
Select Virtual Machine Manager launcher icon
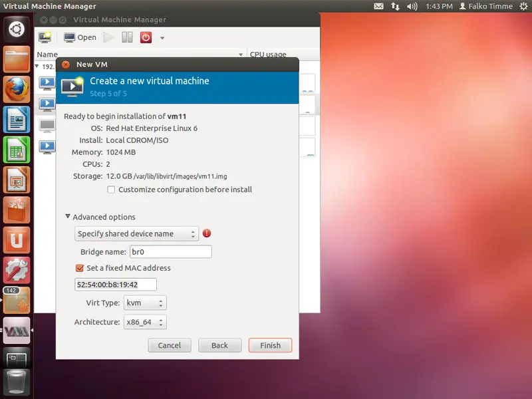[16, 331]
